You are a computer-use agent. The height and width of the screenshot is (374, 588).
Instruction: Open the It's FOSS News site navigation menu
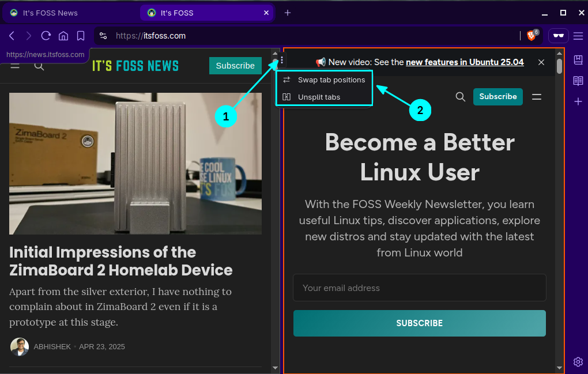click(15, 65)
